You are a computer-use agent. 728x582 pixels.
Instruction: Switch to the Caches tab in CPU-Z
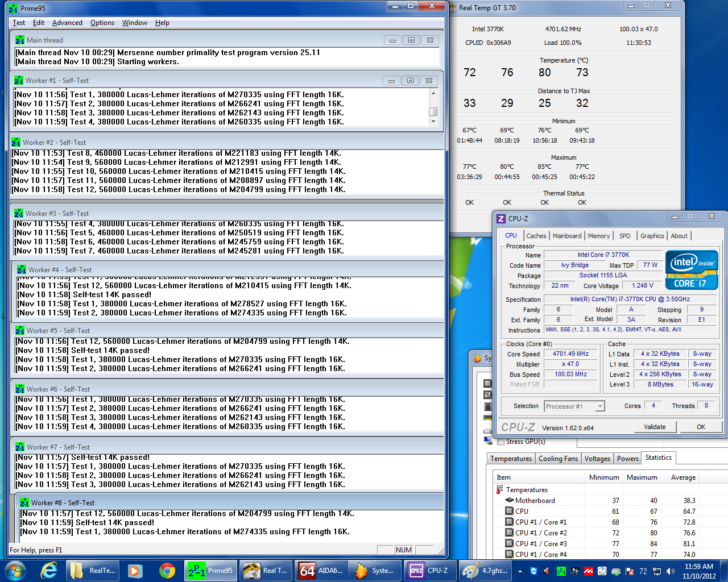click(x=536, y=236)
